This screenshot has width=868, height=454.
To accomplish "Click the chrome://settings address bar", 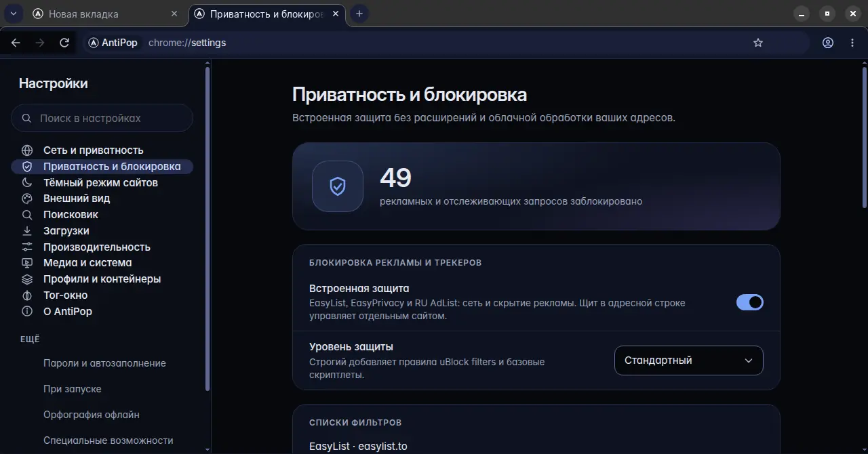I will pos(448,43).
